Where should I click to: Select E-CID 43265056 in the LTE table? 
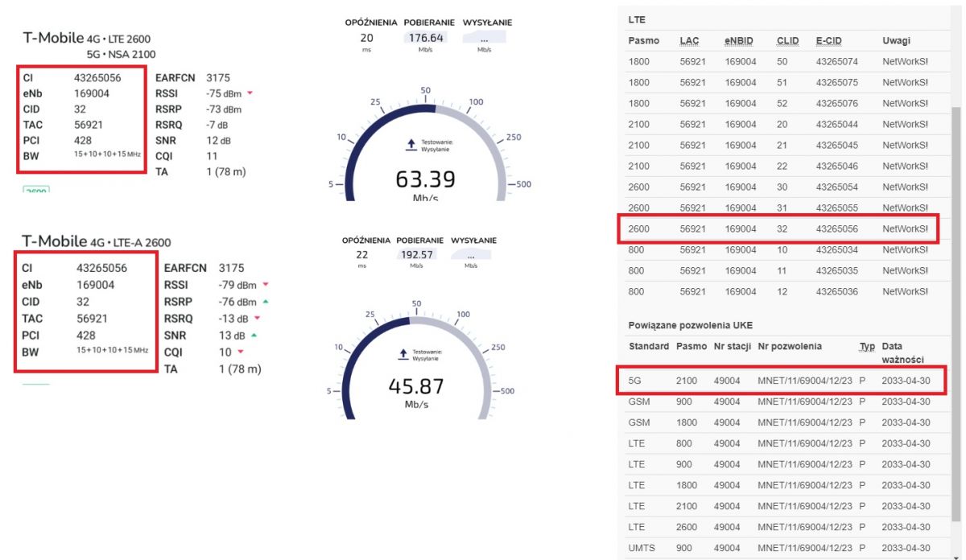click(x=836, y=229)
